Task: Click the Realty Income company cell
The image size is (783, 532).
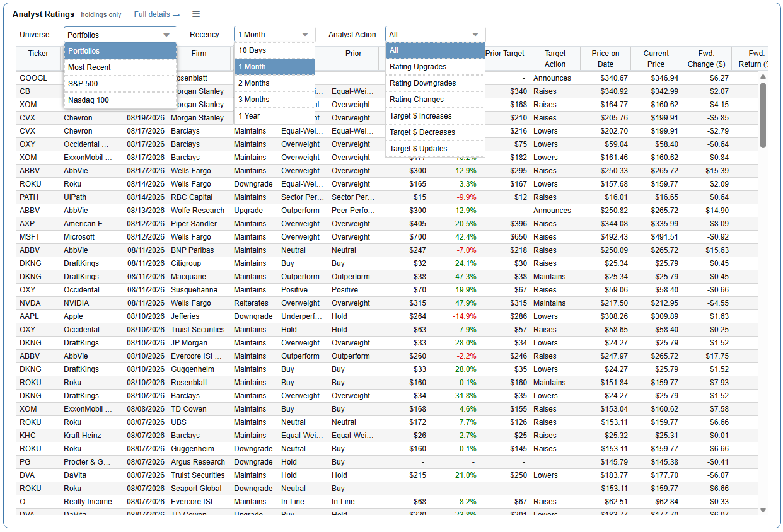Action: [x=88, y=502]
